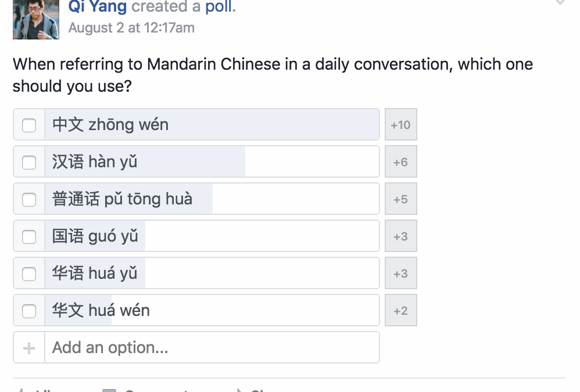Open the poll link in header
The image size is (580, 392).
[x=219, y=6]
